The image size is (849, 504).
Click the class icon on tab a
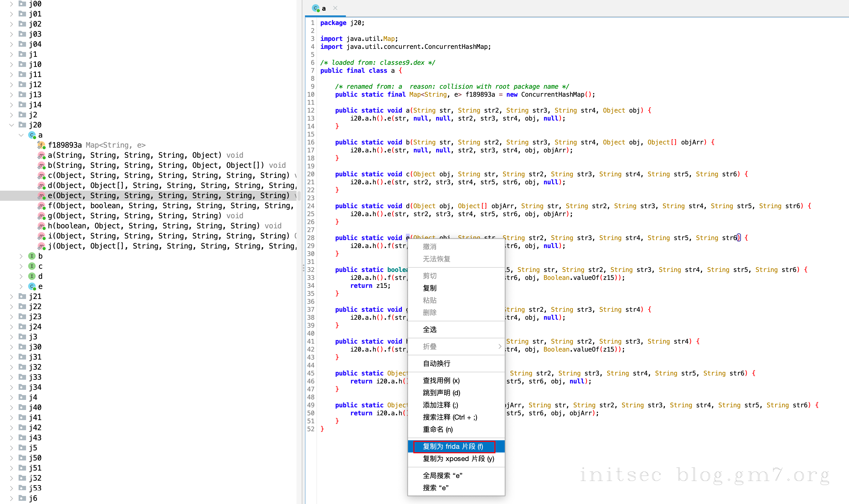coord(316,8)
